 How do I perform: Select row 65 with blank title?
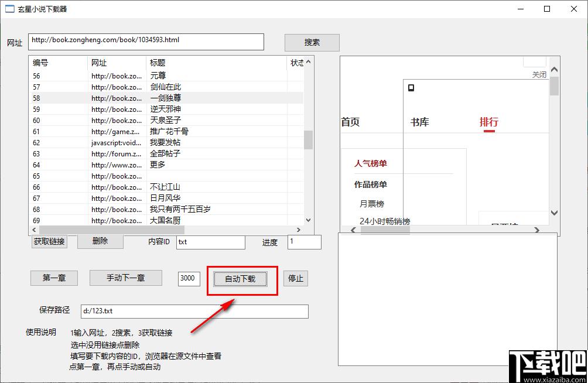pos(166,176)
